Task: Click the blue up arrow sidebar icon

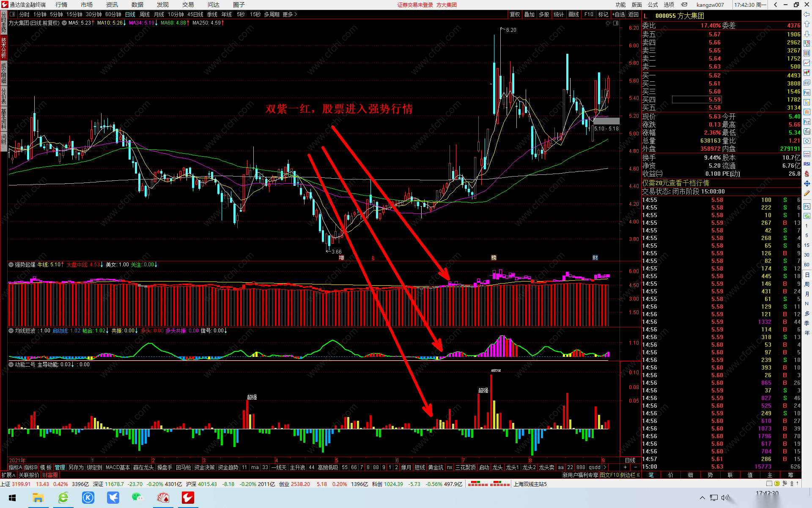Action: 807,24
